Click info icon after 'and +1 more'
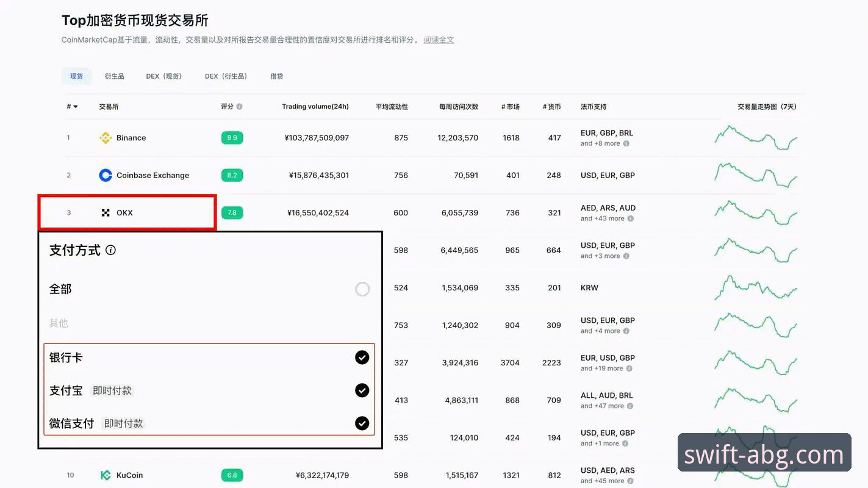Screen dimensions: 868x488 625,443
